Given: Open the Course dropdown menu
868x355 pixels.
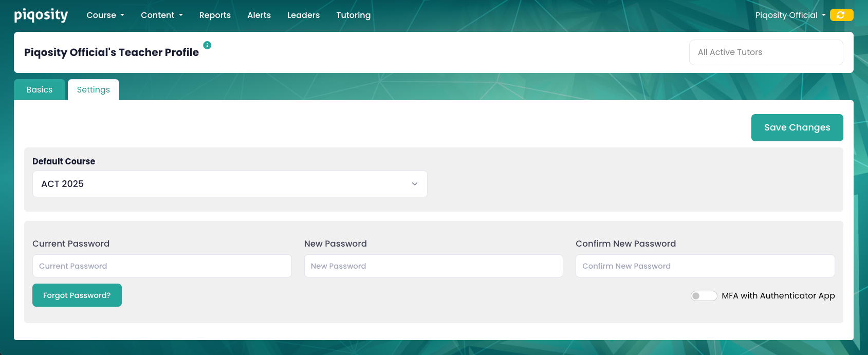Looking at the screenshot, I should coord(105,15).
